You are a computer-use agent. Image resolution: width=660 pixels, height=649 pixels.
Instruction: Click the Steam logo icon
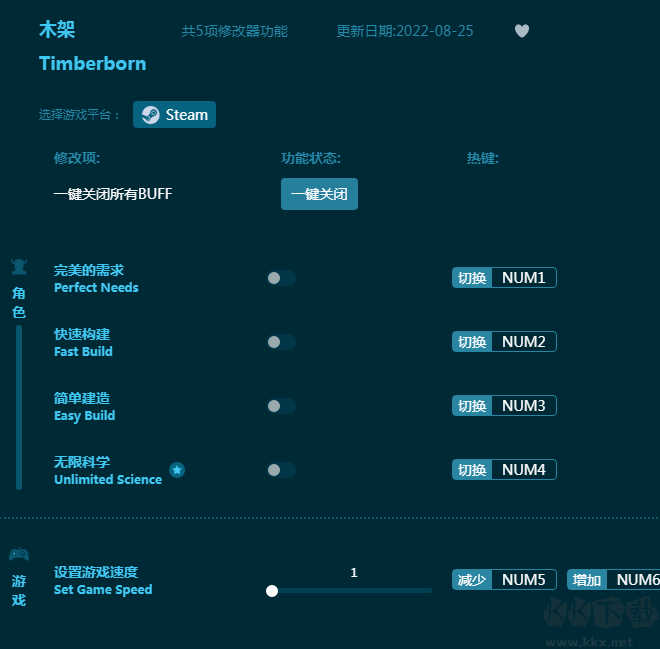click(x=150, y=115)
